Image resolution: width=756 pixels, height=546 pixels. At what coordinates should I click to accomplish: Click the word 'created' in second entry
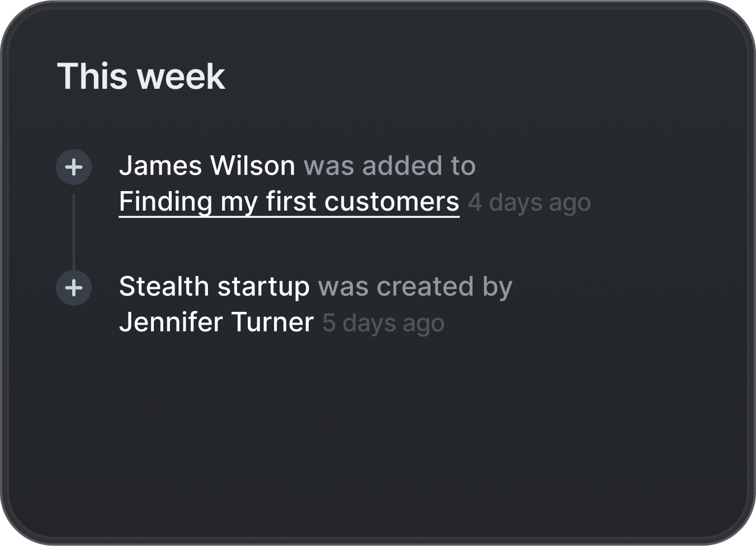[425, 287]
